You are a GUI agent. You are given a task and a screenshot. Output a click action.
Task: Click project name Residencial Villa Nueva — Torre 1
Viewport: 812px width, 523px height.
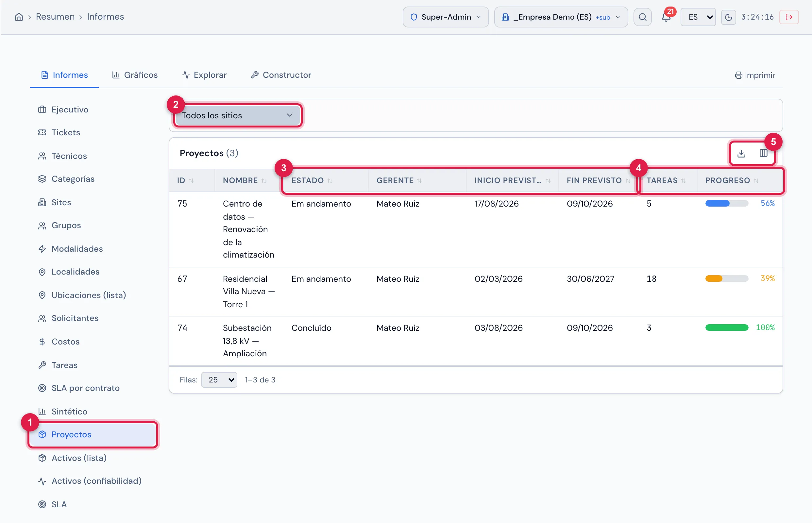[248, 292]
